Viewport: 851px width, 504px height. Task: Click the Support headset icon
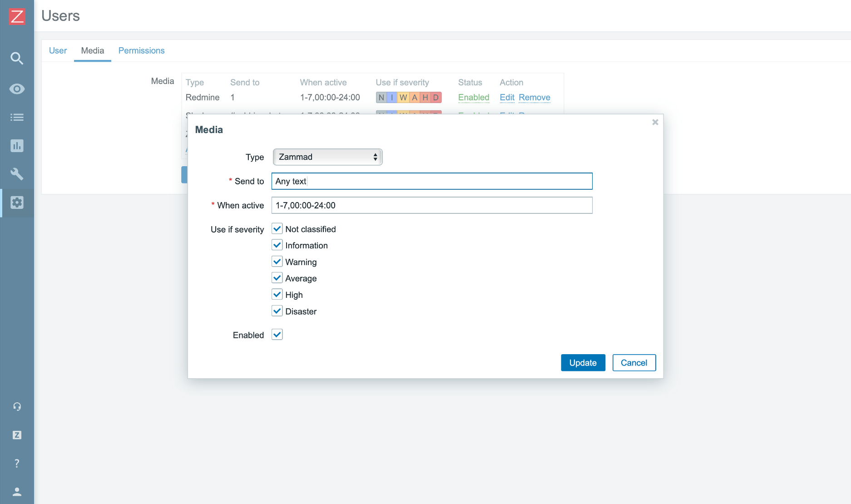17,406
